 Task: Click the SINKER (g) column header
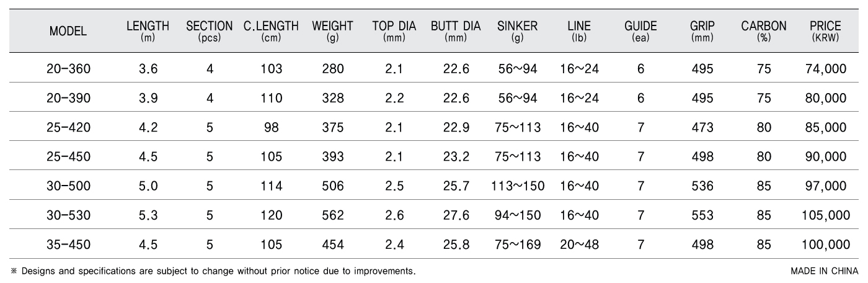517,30
